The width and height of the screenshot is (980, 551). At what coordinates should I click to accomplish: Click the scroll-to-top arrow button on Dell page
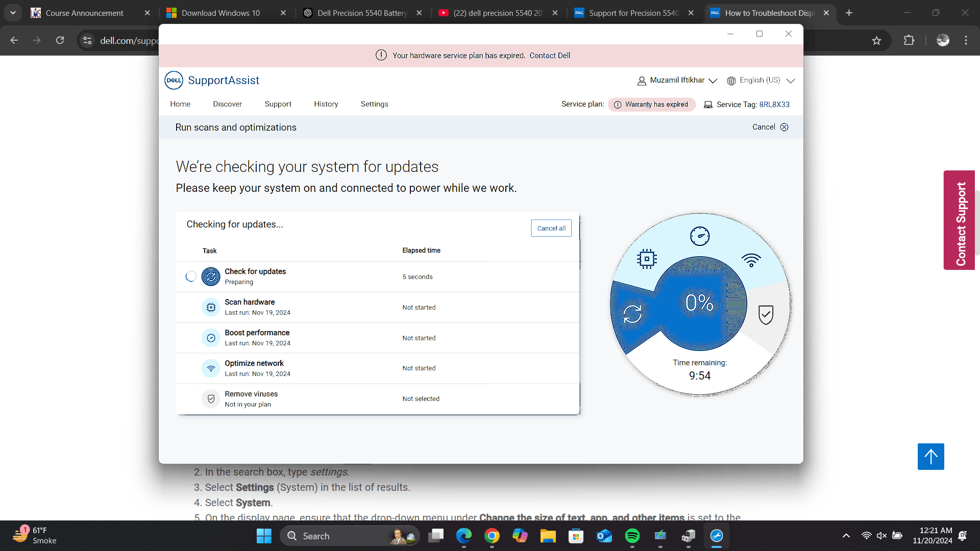[x=931, y=457]
